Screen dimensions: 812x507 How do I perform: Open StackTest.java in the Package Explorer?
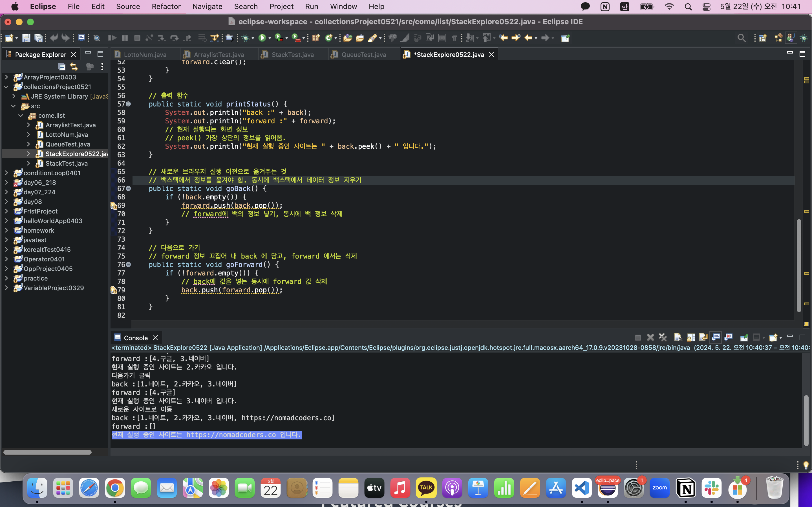coord(67,163)
